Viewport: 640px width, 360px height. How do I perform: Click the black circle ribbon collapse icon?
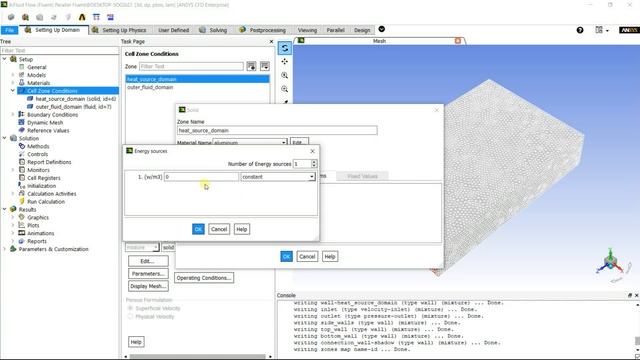(382, 29)
